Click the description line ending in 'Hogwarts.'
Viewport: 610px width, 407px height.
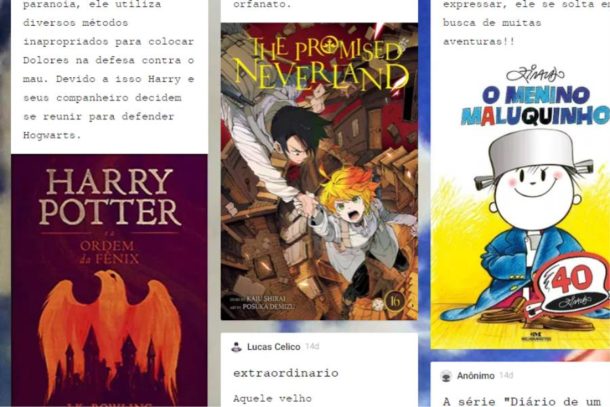pyautogui.click(x=52, y=135)
